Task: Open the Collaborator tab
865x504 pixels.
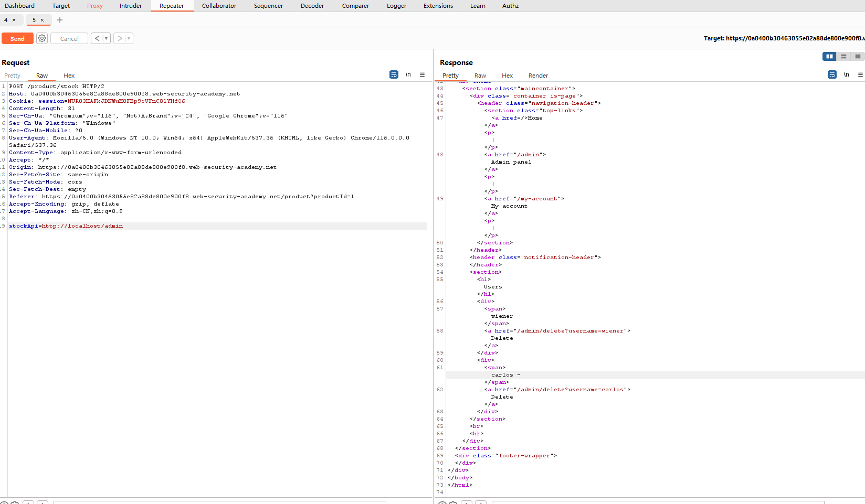Action: click(219, 6)
